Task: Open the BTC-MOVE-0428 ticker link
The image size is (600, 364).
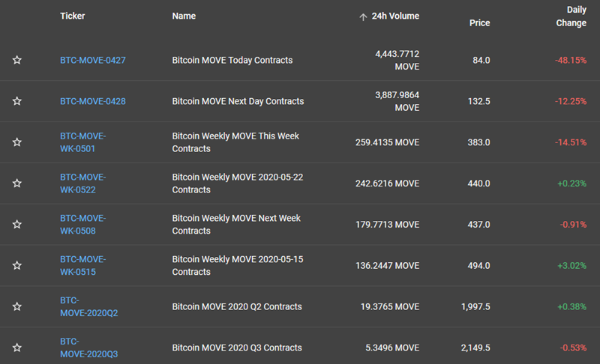Action: tap(92, 101)
